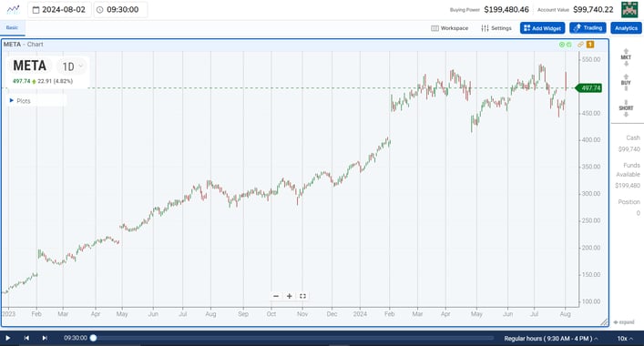The height and width of the screenshot is (346, 644).
Task: Open the Regular hours session dropdown
Action: pyautogui.click(x=551, y=339)
